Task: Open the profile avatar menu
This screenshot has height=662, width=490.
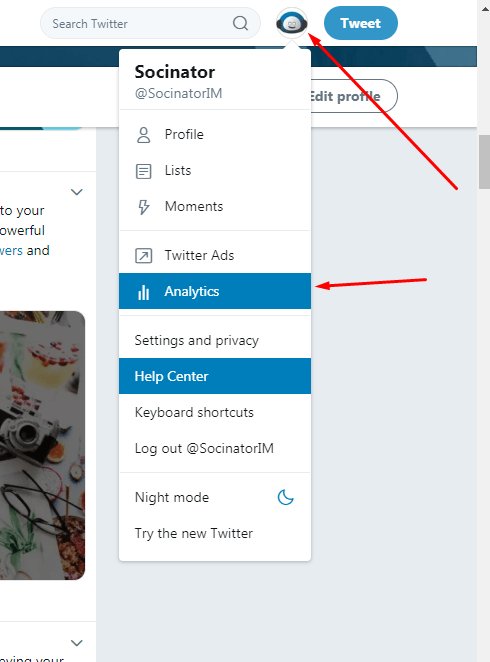Action: pyautogui.click(x=292, y=23)
